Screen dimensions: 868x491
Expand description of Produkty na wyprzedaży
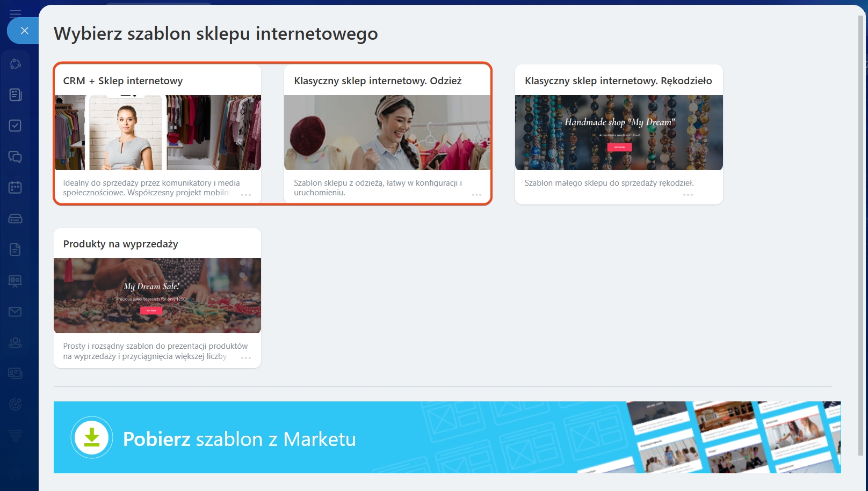(246, 358)
